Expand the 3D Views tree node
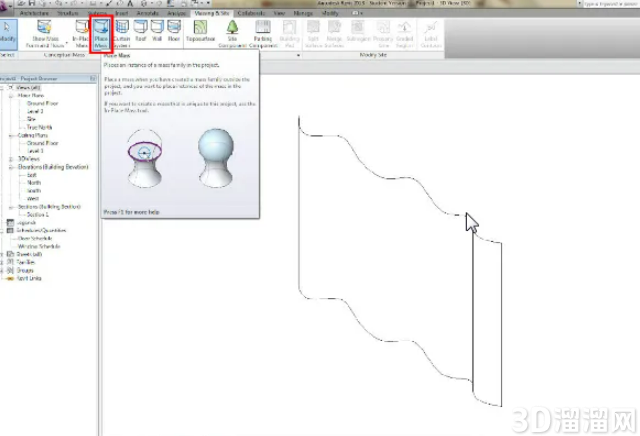The image size is (640, 436). coord(11,159)
